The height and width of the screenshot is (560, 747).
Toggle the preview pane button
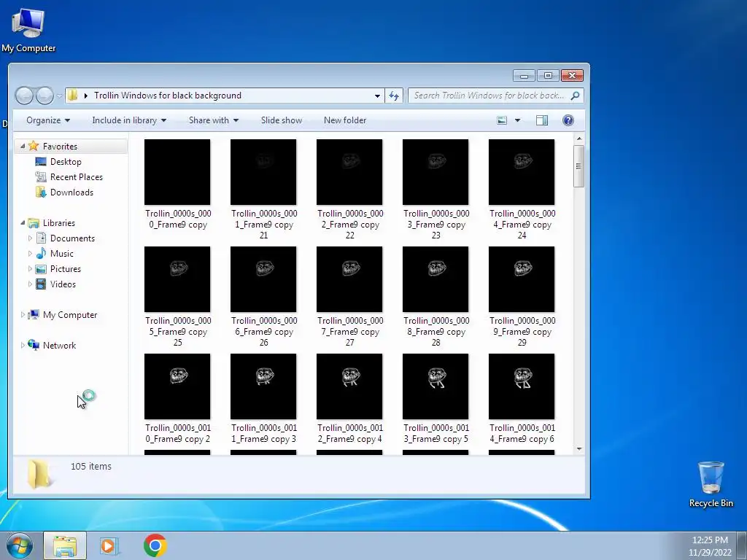(542, 120)
